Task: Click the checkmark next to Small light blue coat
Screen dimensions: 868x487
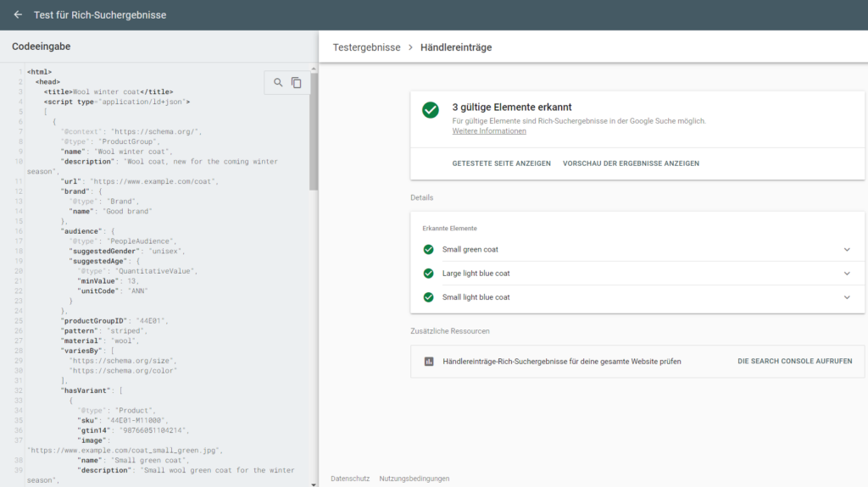Action: pos(428,297)
